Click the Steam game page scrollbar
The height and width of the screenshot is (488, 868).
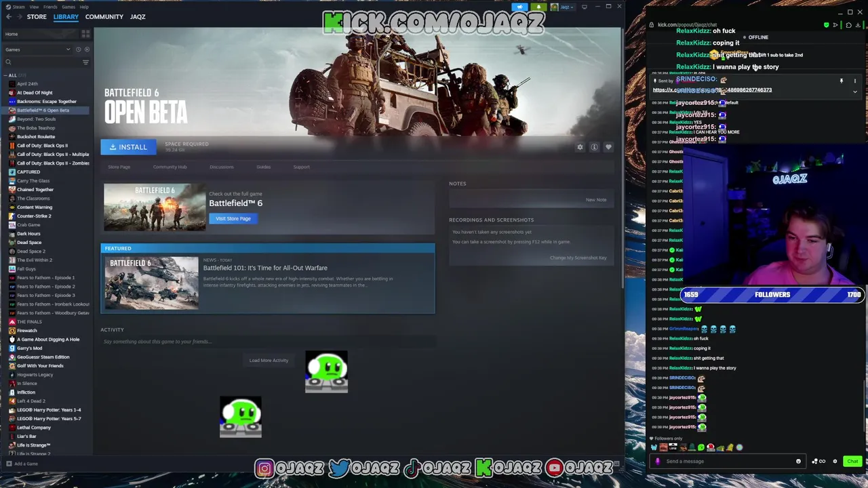622,159
